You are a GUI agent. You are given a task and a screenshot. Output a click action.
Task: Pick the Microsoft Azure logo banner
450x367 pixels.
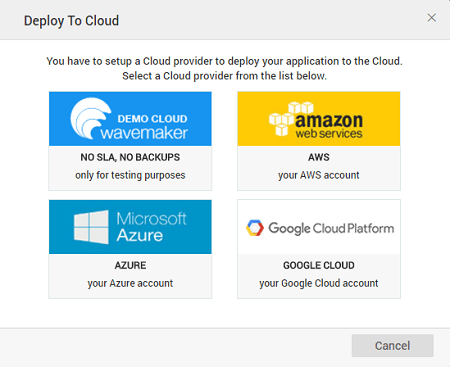(x=130, y=227)
